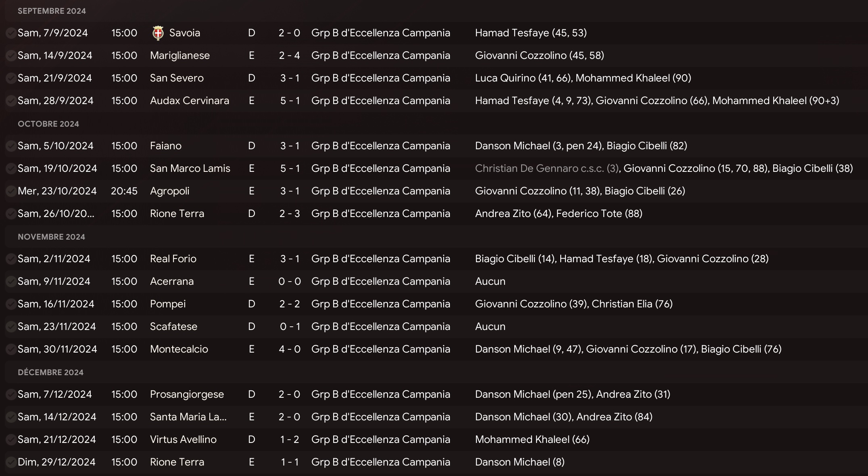This screenshot has height=476, width=868.
Task: Click Danson Michael (8) scorer on 29/12/2024
Action: pos(520,462)
